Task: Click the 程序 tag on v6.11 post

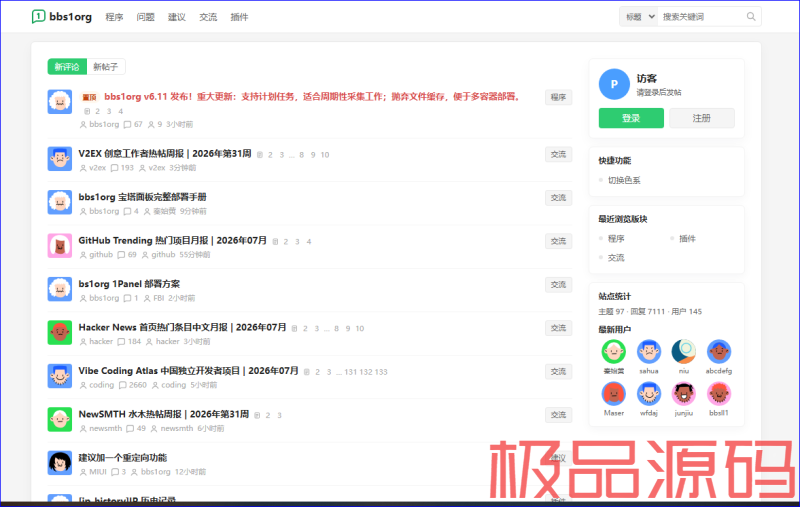Action: [x=558, y=97]
